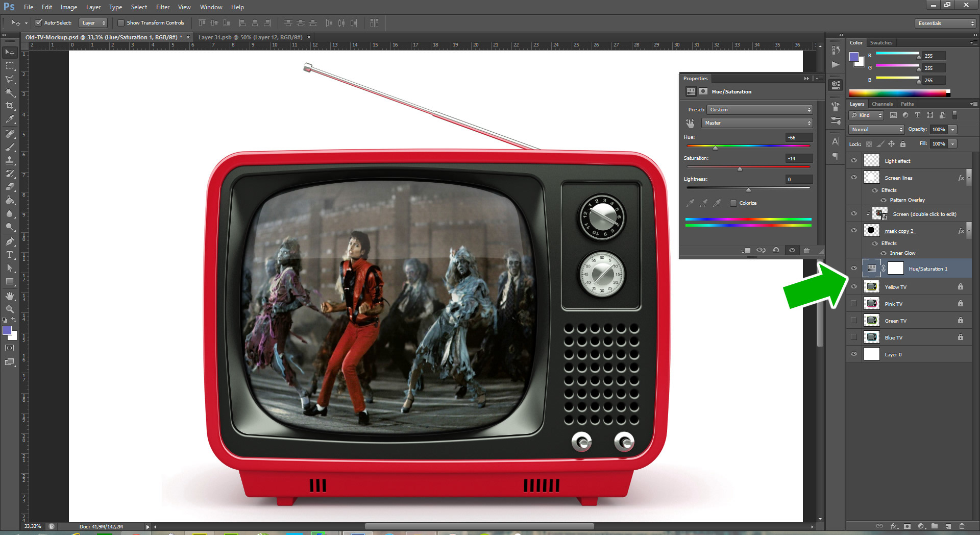Hide the Light effect layer

pyautogui.click(x=854, y=161)
